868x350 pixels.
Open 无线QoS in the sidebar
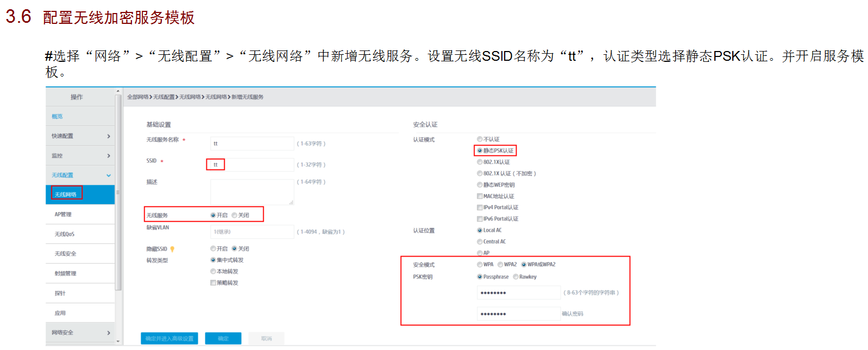pos(80,234)
